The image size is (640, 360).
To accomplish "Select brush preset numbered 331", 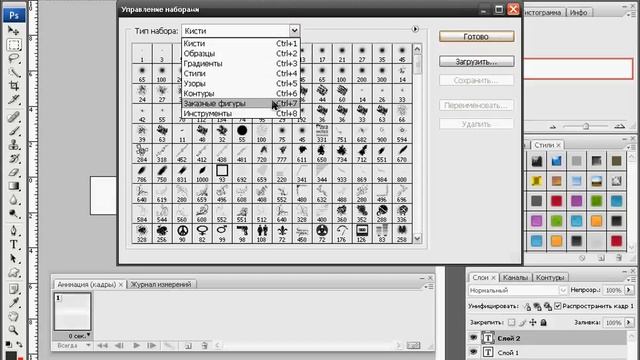I will click(322, 134).
